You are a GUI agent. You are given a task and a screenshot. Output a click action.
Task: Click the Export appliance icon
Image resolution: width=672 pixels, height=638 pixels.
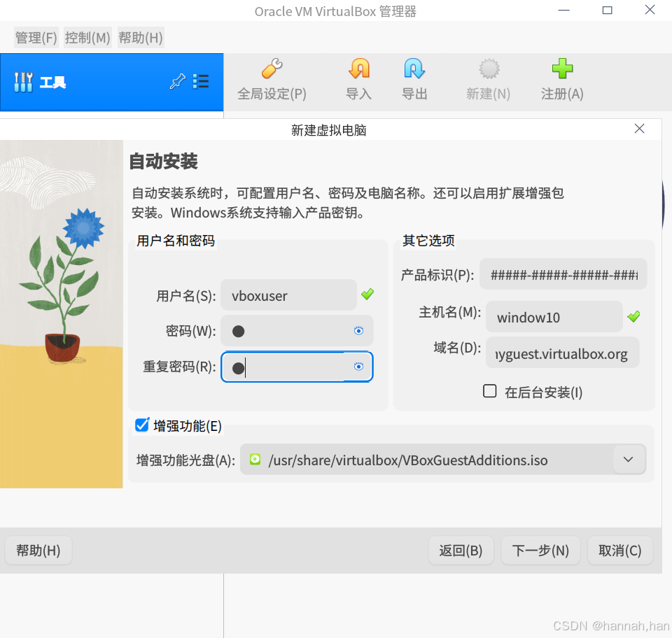414,69
